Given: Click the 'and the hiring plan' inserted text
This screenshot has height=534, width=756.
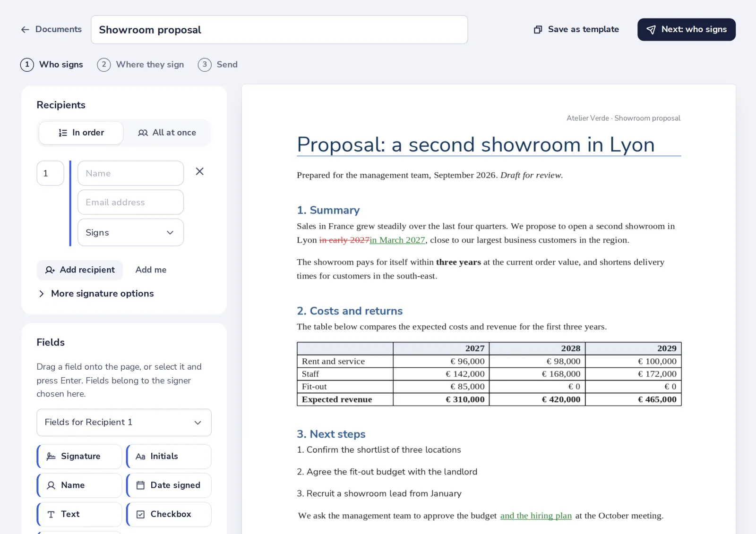Looking at the screenshot, I should (x=536, y=516).
